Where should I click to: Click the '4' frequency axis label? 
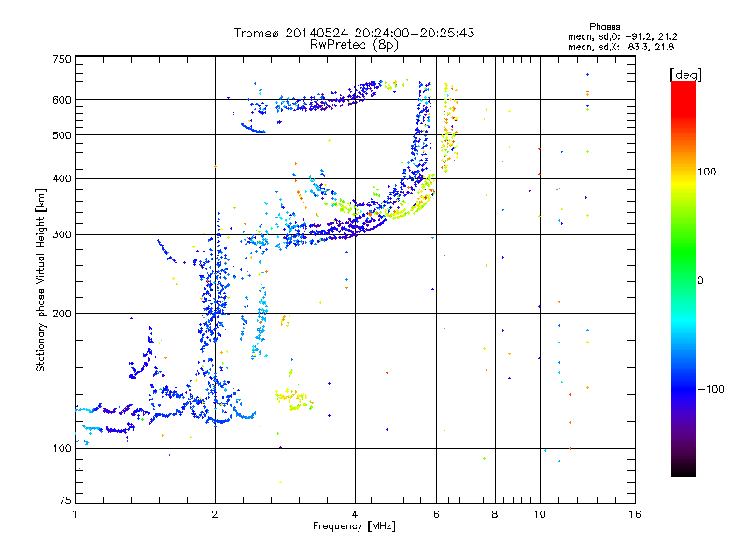tap(355, 514)
